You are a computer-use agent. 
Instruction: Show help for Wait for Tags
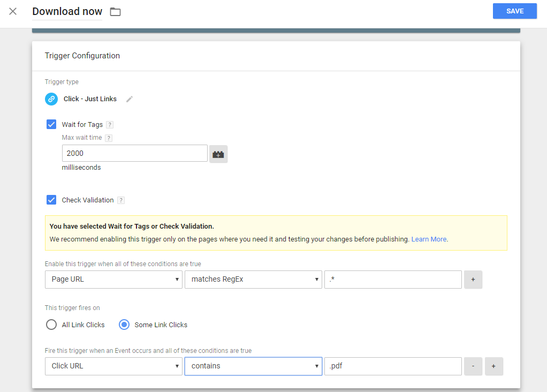point(110,125)
